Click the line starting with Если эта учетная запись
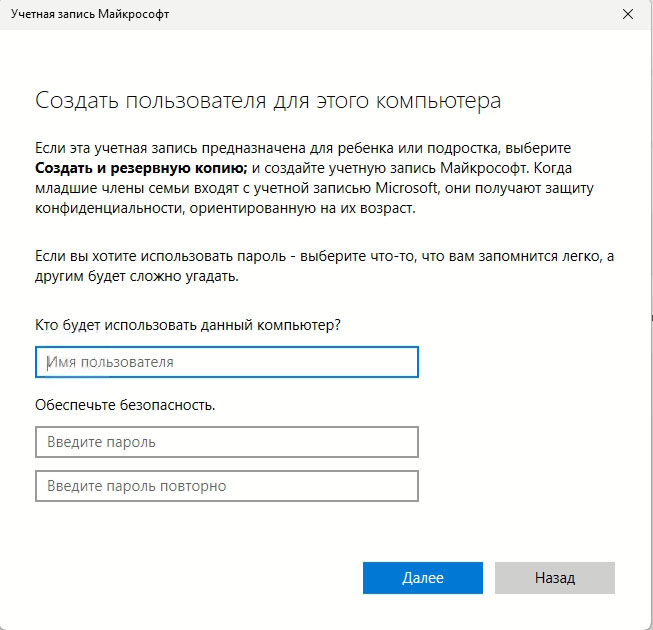The image size is (653, 630). tap(303, 148)
